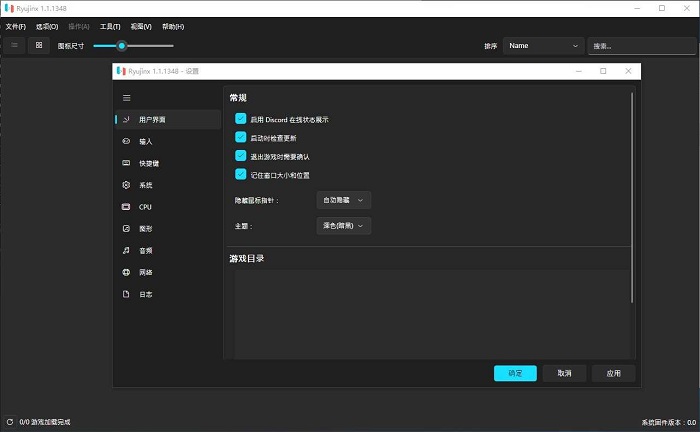The image size is (700, 432).
Task: Go to the 图形 settings page
Action: pyautogui.click(x=168, y=229)
